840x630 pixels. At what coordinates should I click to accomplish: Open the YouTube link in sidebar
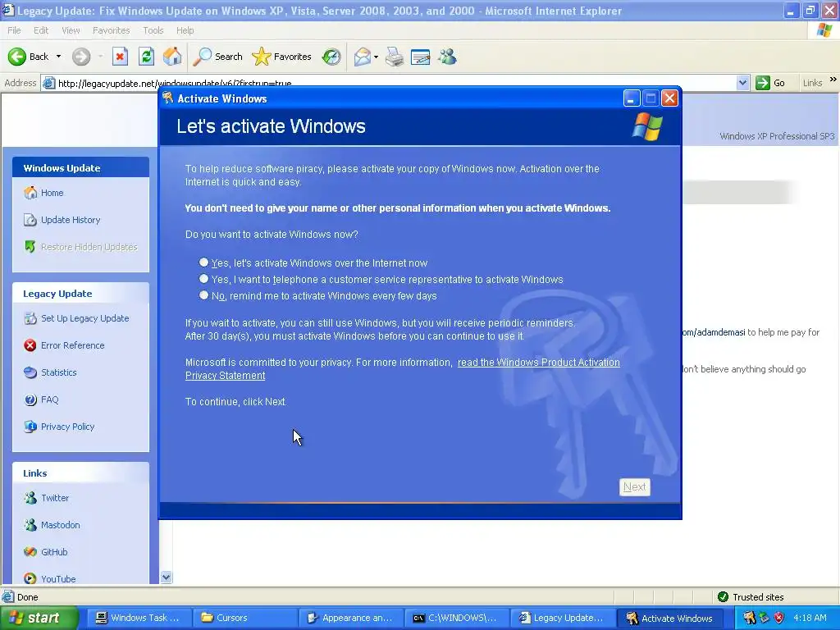click(50, 578)
